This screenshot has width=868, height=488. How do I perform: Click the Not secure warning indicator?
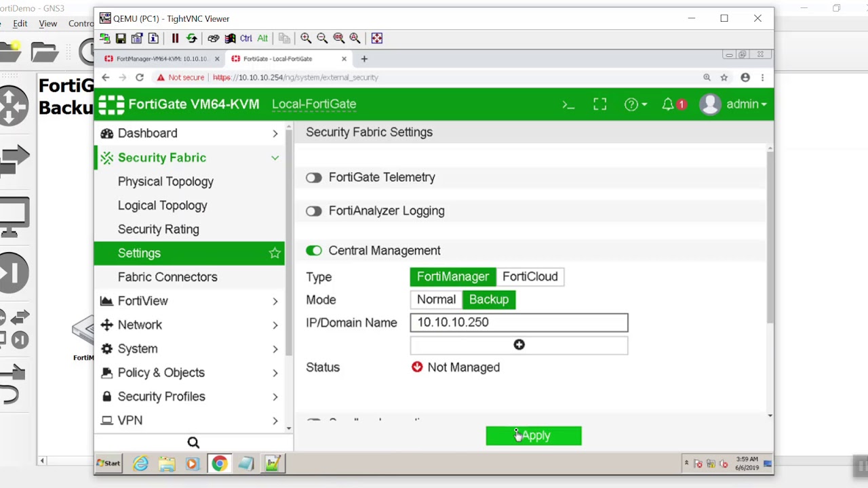pos(180,77)
